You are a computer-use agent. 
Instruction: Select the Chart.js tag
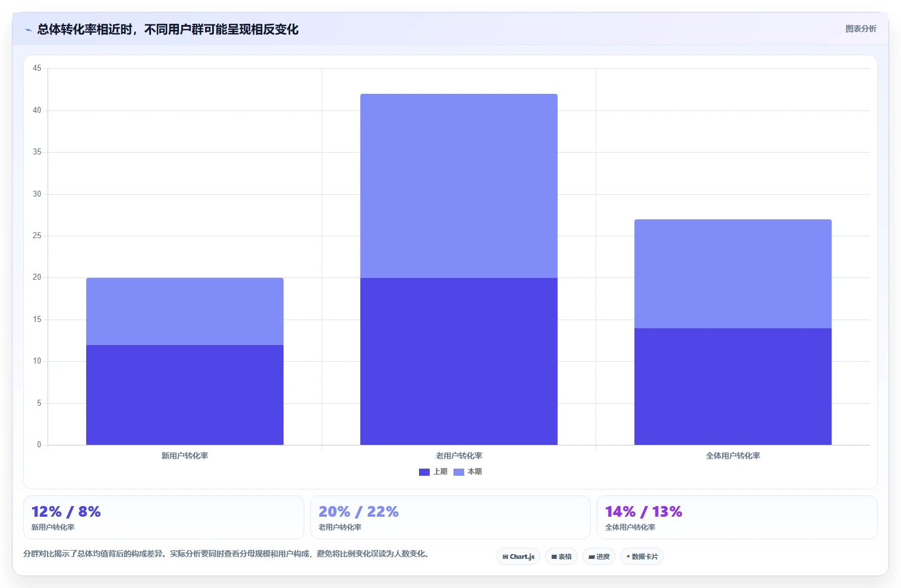coord(518,557)
